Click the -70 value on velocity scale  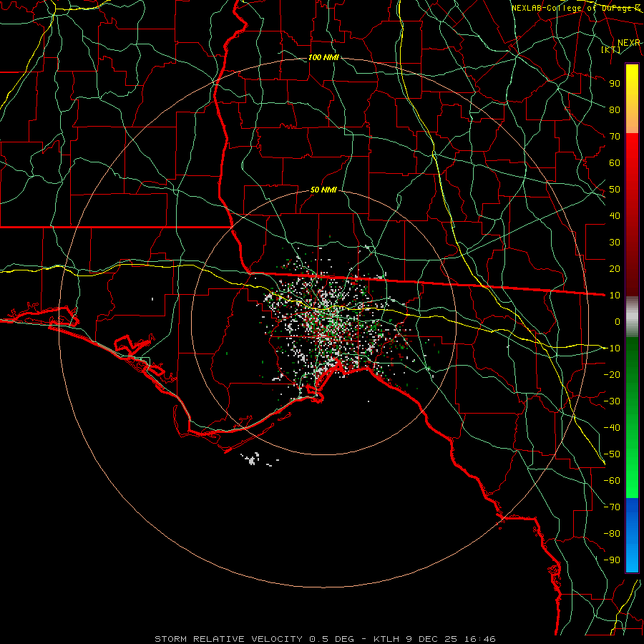point(612,507)
